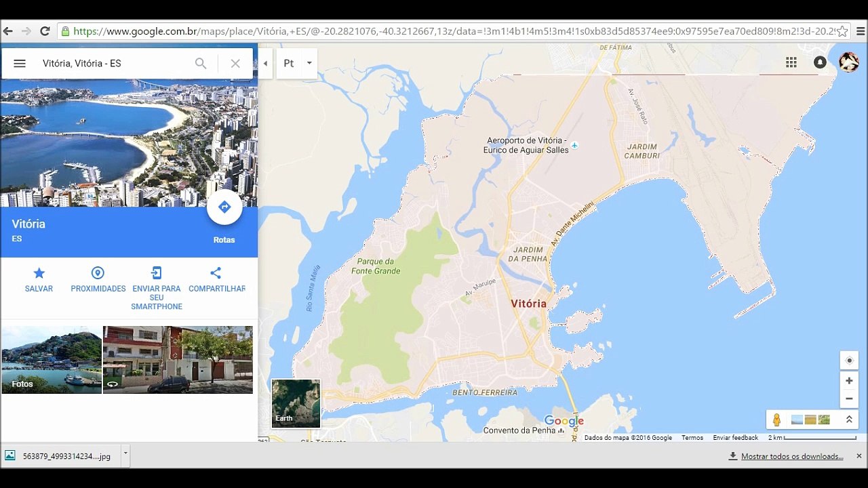Click the Enviar feedback link
Viewport: 868px width, 488px height.
[x=736, y=438]
